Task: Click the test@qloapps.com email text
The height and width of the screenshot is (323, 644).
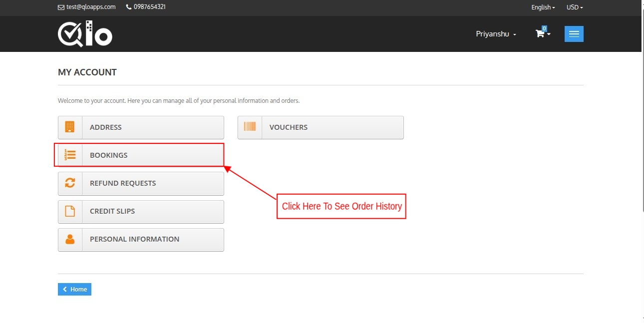Action: click(x=91, y=7)
